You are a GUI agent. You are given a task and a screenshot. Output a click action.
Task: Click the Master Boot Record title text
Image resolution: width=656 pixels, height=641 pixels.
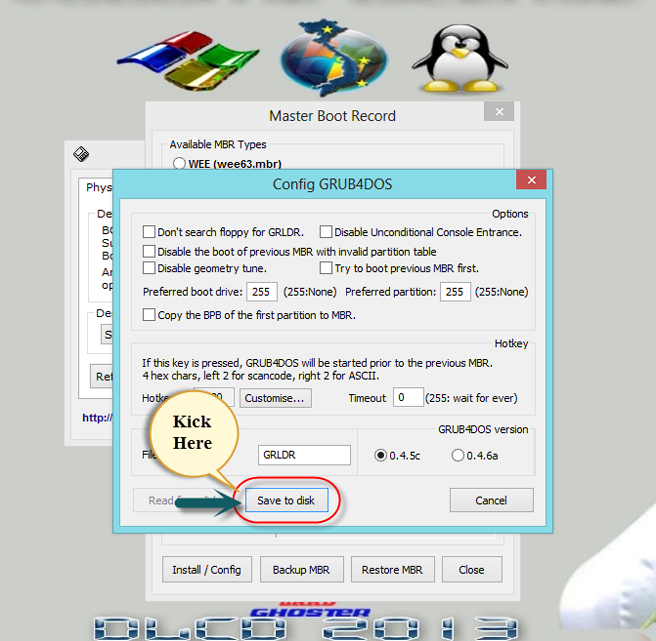pyautogui.click(x=333, y=116)
